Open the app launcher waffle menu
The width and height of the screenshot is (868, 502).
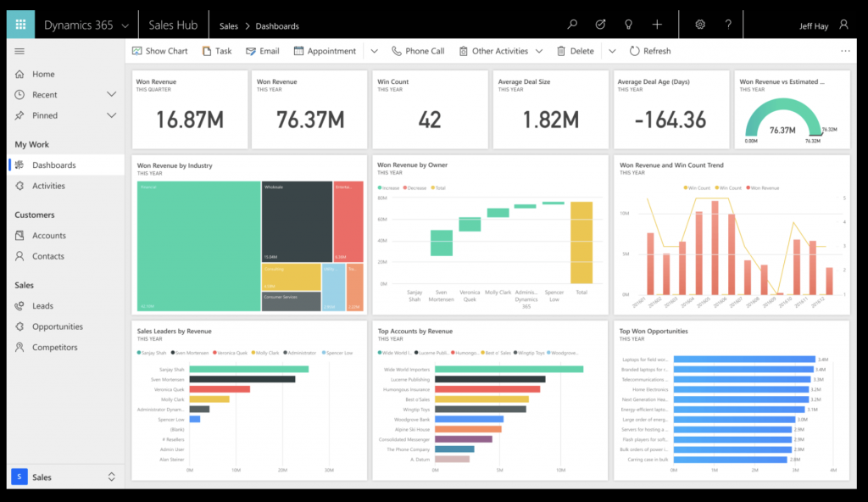[20, 25]
